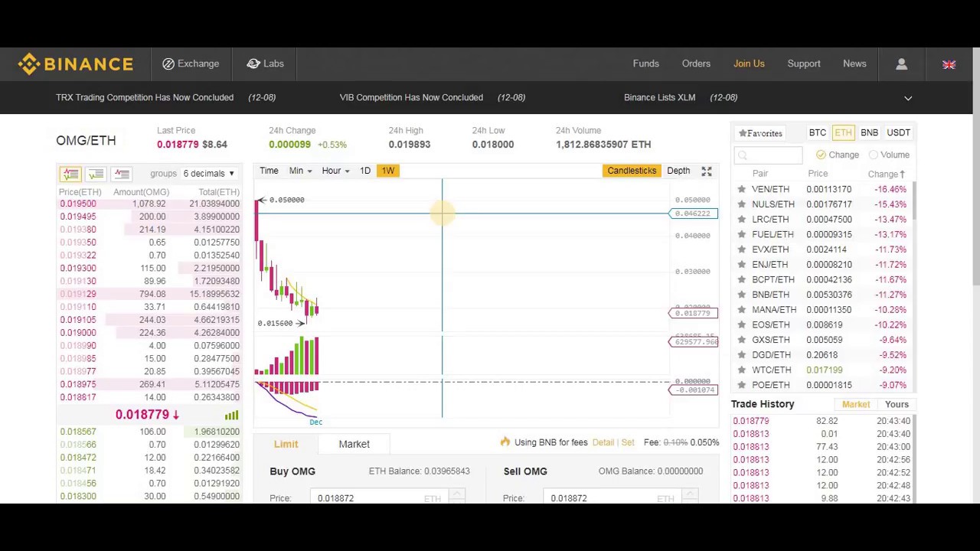Screen dimensions: 980x551
Task: Show sell orders only order book view
Action: tap(121, 174)
